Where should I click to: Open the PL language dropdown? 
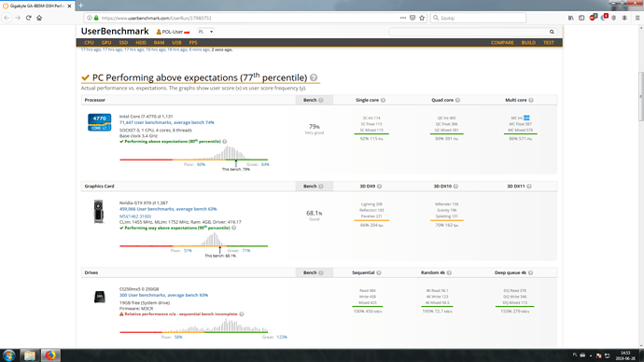coord(205,32)
